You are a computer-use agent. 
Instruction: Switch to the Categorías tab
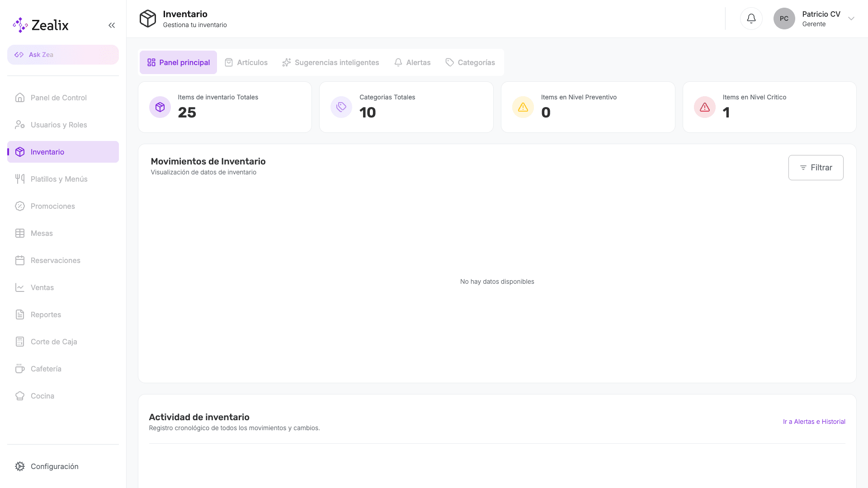[x=470, y=62]
